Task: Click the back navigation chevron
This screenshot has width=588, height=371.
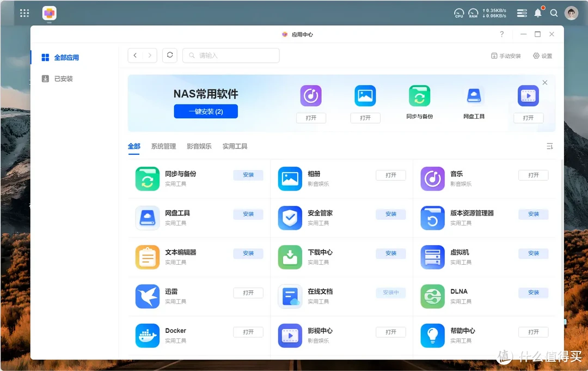Action: tap(135, 55)
